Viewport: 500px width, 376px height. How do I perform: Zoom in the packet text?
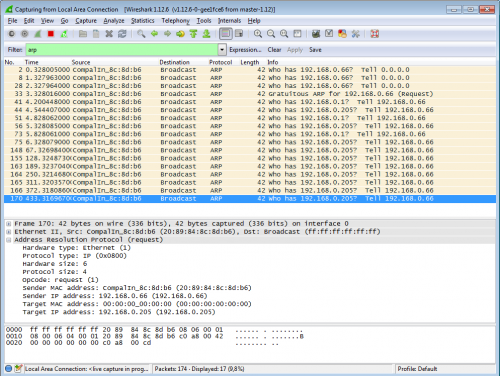[258, 34]
